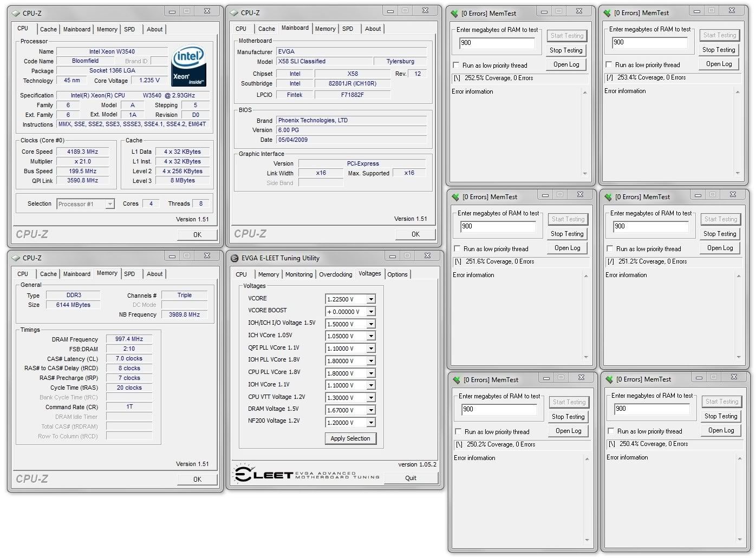
Task: Click MemTest title icon, 252.5% coverage window
Action: (455, 13)
